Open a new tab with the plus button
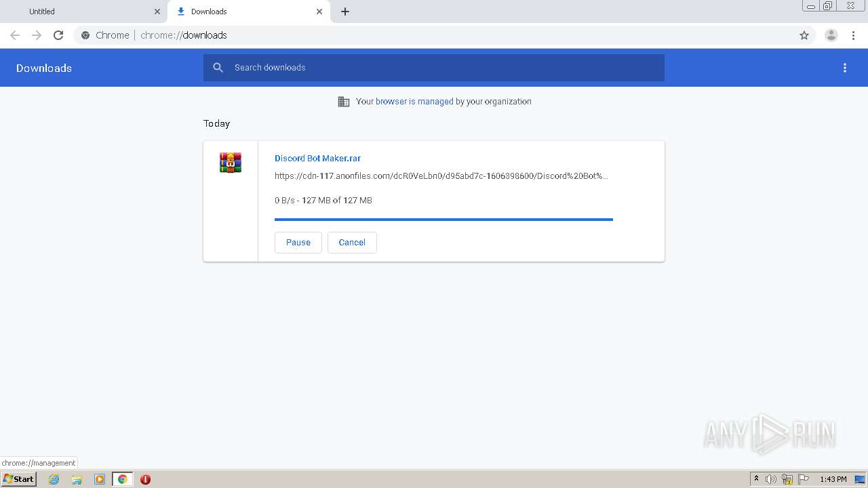 coord(345,12)
